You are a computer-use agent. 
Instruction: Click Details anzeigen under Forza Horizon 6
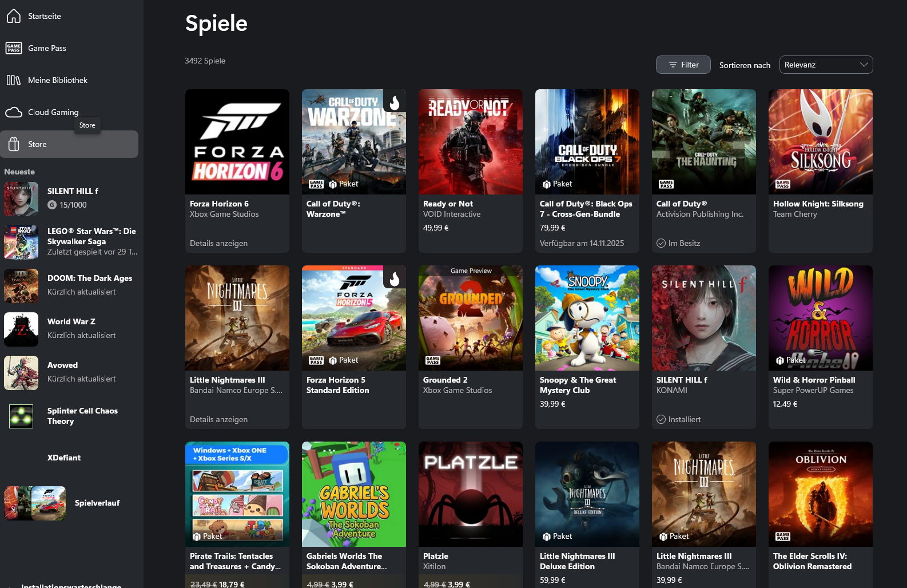pyautogui.click(x=218, y=243)
